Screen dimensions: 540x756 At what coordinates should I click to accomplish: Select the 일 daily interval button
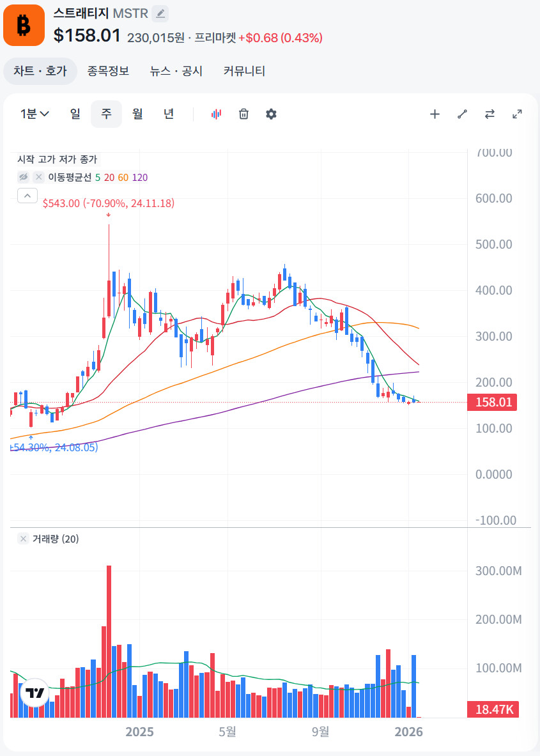click(x=75, y=114)
